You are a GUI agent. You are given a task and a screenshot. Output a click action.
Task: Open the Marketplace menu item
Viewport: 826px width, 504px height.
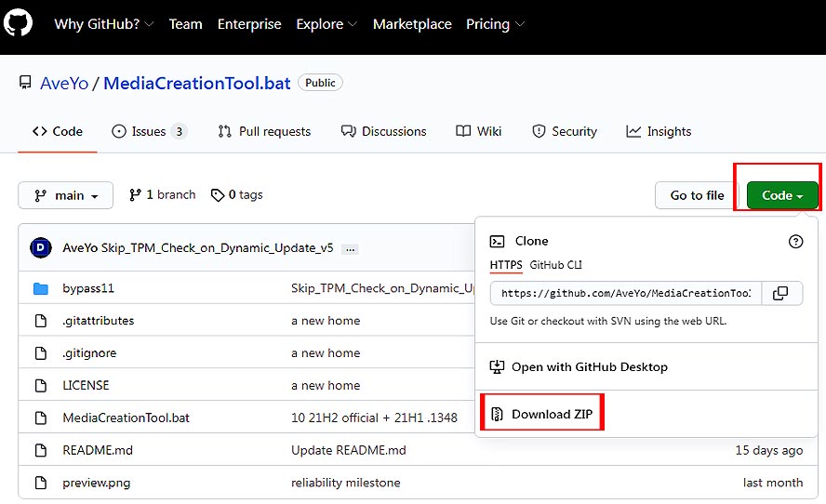[x=412, y=24]
